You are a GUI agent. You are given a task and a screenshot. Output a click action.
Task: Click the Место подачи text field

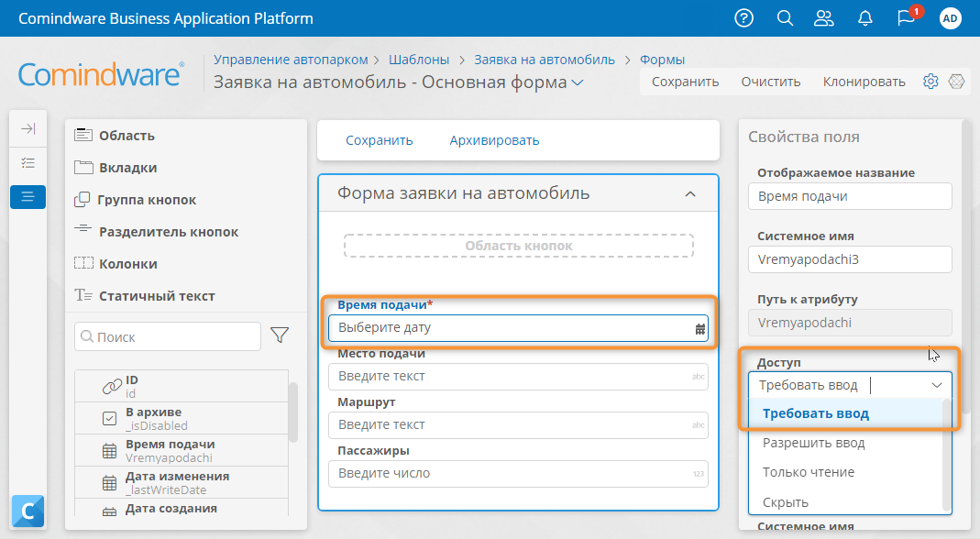[518, 377]
